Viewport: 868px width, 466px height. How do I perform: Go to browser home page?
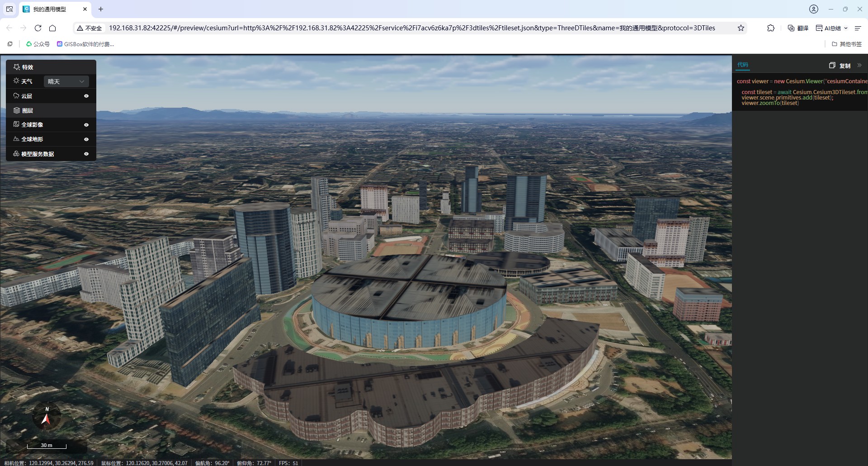coord(52,28)
